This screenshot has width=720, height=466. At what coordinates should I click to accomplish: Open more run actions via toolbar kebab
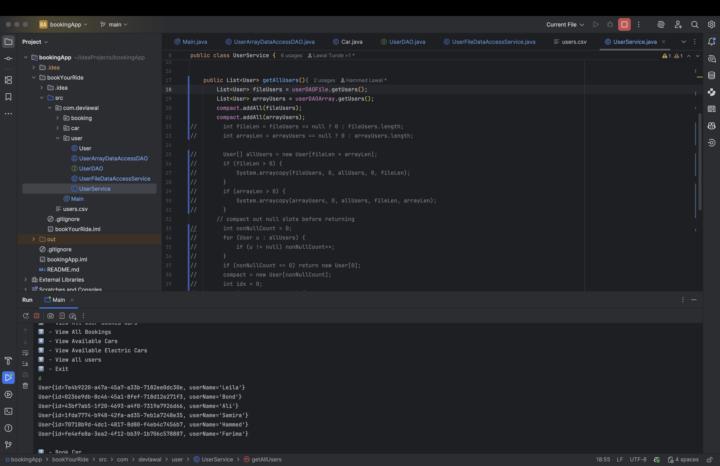639,24
